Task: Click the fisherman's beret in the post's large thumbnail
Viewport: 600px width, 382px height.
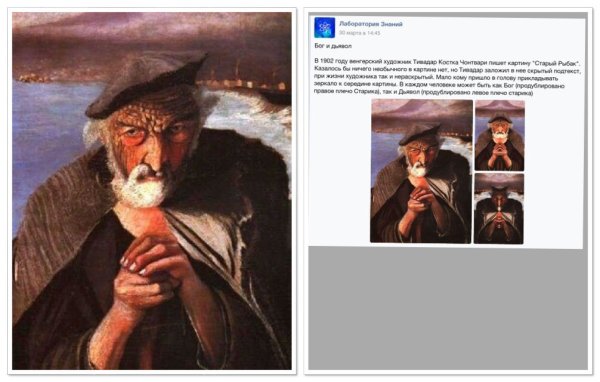Action: (419, 135)
